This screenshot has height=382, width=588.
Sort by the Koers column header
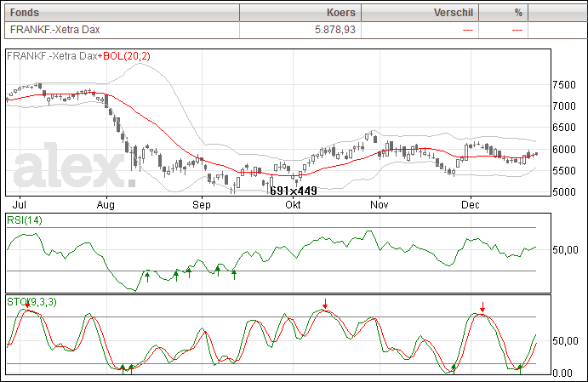point(300,13)
